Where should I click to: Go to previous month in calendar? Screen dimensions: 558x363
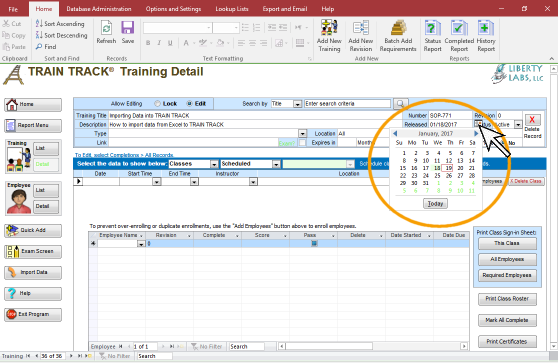[395, 133]
